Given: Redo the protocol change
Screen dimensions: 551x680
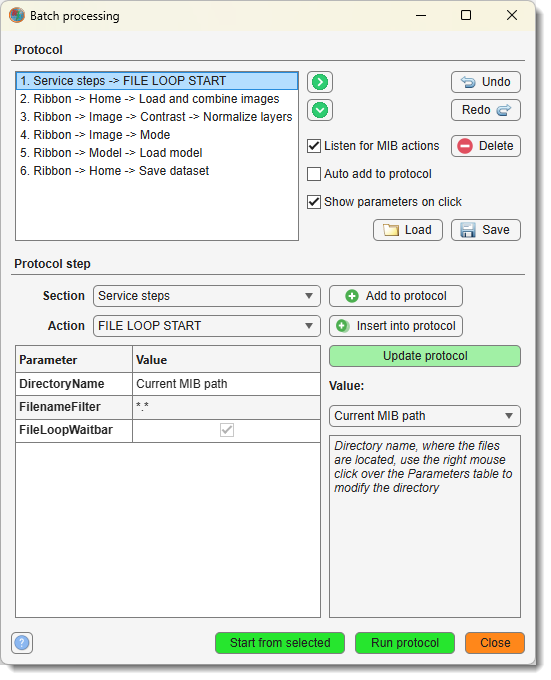Looking at the screenshot, I should coord(486,110).
